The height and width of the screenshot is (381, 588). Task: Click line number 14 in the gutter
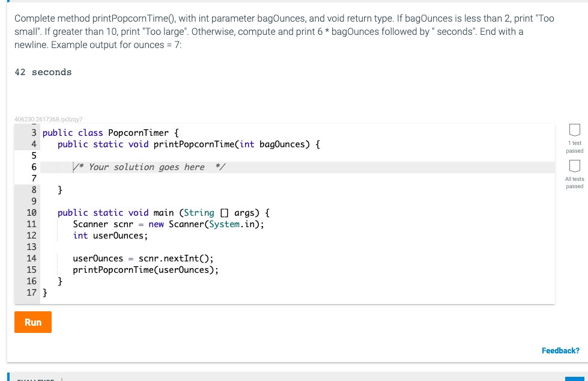click(x=31, y=258)
